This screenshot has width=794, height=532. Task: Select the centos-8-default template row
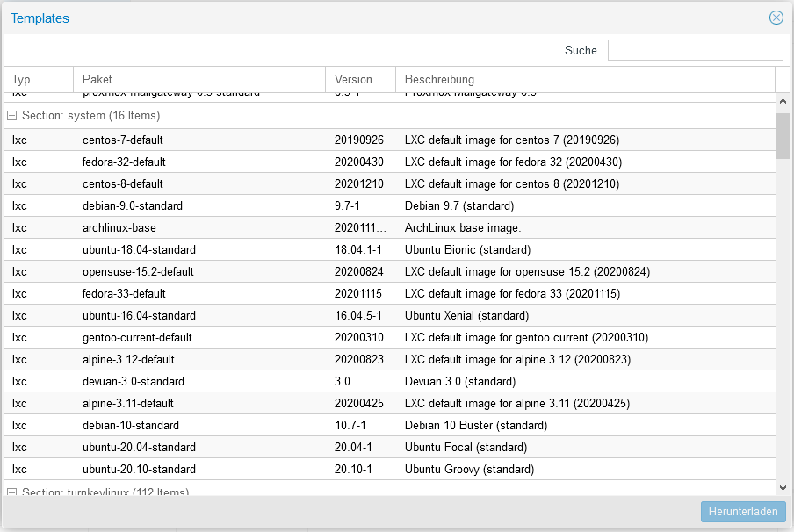[x=389, y=183]
